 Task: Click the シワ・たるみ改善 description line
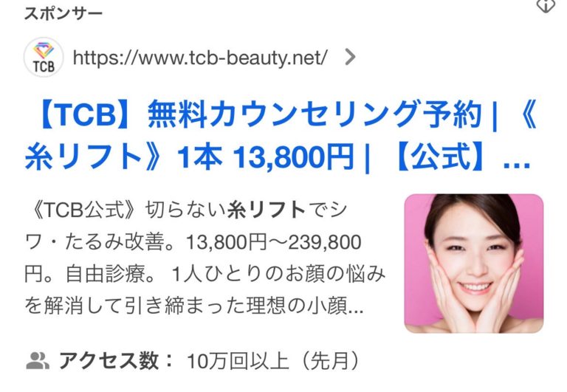point(98,242)
